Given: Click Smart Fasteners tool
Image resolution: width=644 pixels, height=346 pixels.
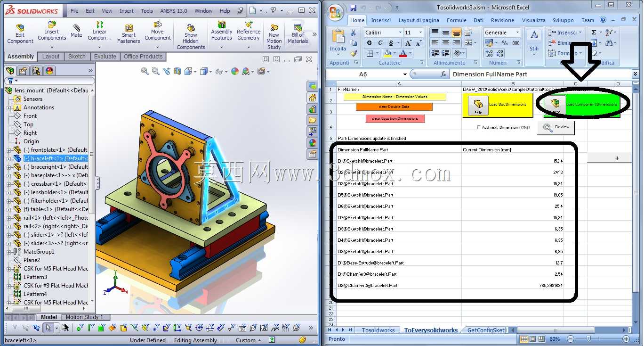Looking at the screenshot, I should [x=129, y=33].
